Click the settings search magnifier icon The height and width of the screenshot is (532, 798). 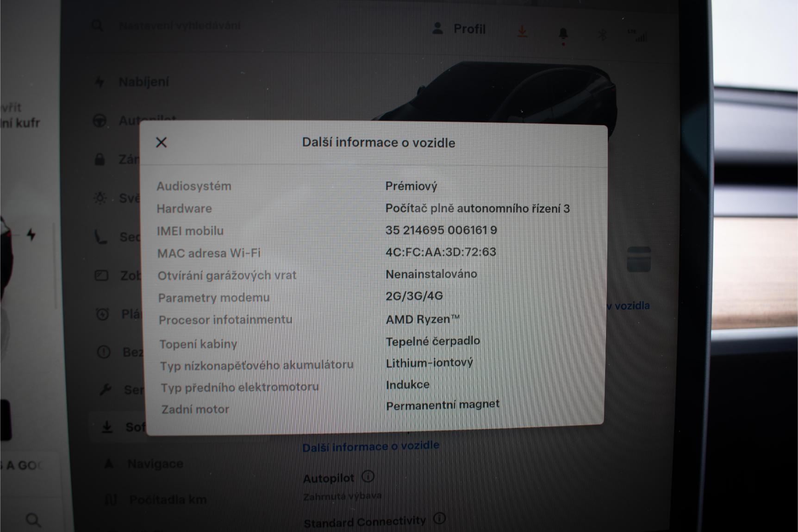point(97,25)
